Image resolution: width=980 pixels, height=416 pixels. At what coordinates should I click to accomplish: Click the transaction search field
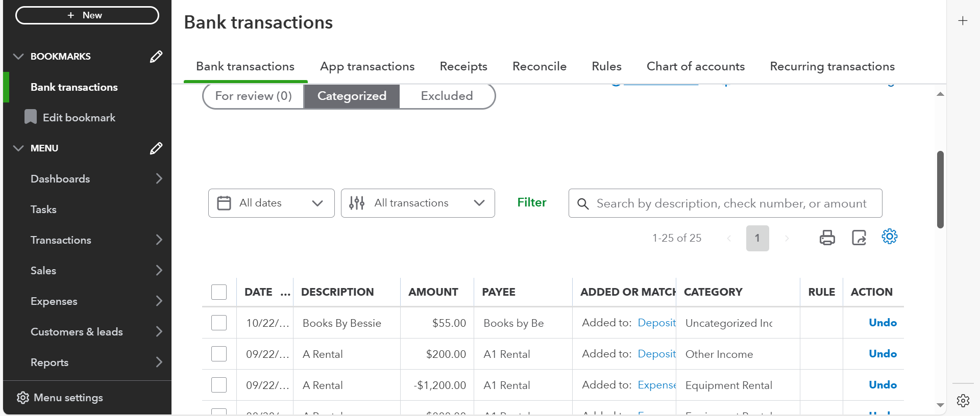730,203
